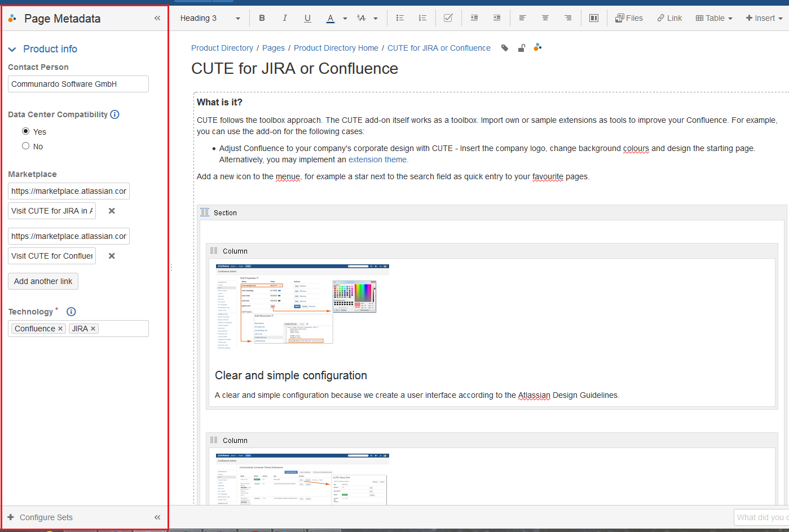Select Yes for Data Center Compatibility
The height and width of the screenshot is (532, 789).
pos(26,131)
